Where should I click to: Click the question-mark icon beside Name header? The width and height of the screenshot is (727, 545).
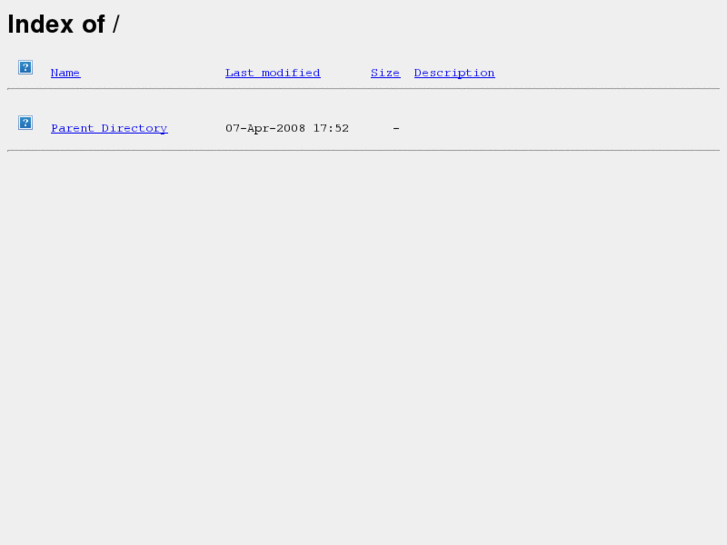click(x=26, y=67)
